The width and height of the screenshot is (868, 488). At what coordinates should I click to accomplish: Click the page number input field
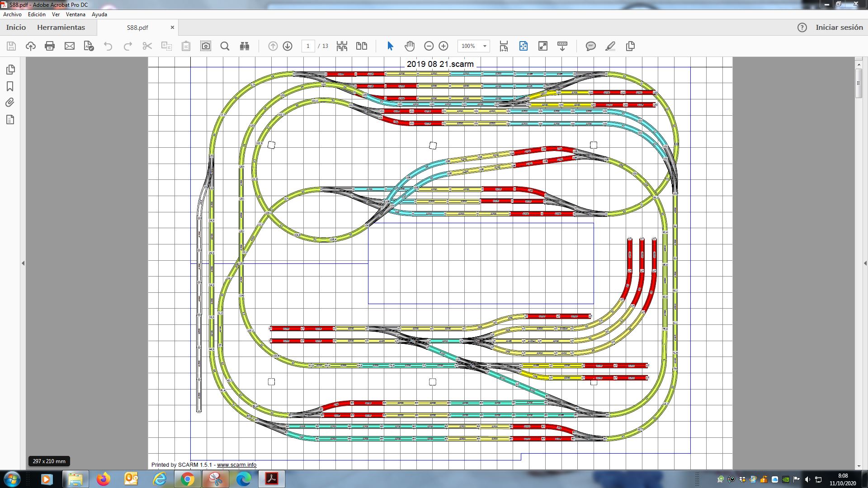click(308, 46)
